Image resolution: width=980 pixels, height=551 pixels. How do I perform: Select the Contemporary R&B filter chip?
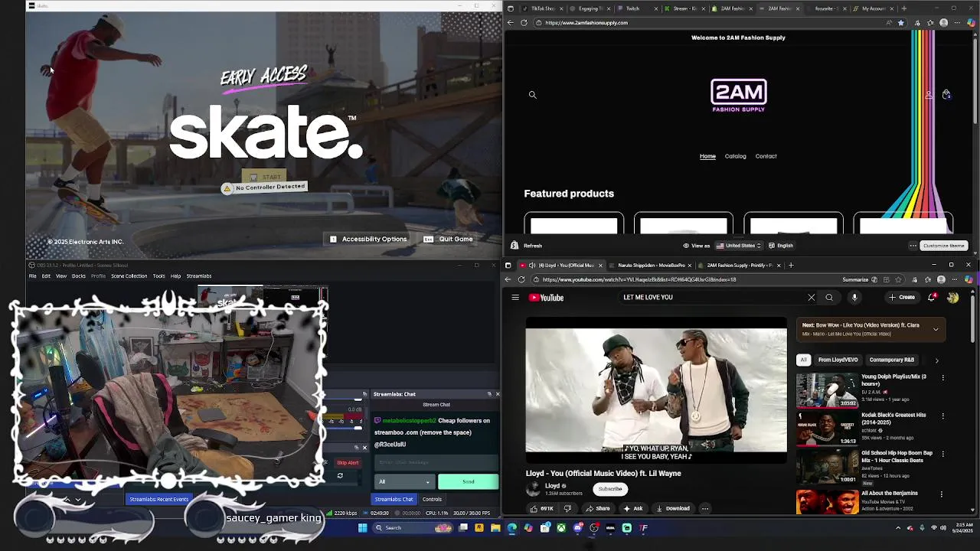tap(892, 360)
